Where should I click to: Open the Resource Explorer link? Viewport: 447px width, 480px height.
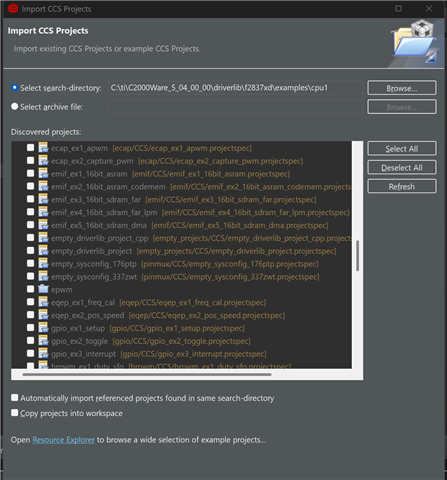click(x=63, y=440)
